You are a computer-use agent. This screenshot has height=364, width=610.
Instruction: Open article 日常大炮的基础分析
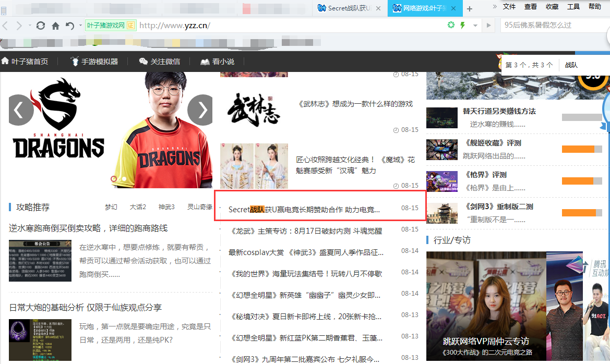[x=85, y=308]
